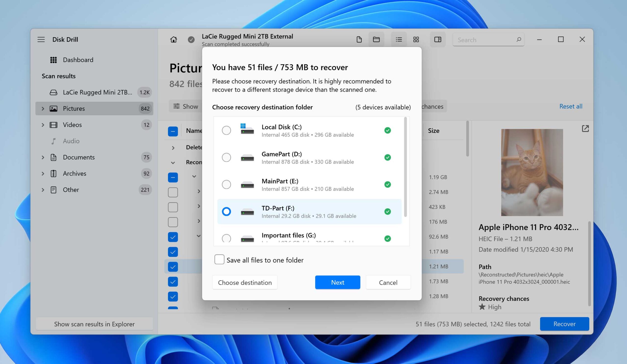Click the Documents page icon
This screenshot has width=627, height=364.
pyautogui.click(x=53, y=157)
